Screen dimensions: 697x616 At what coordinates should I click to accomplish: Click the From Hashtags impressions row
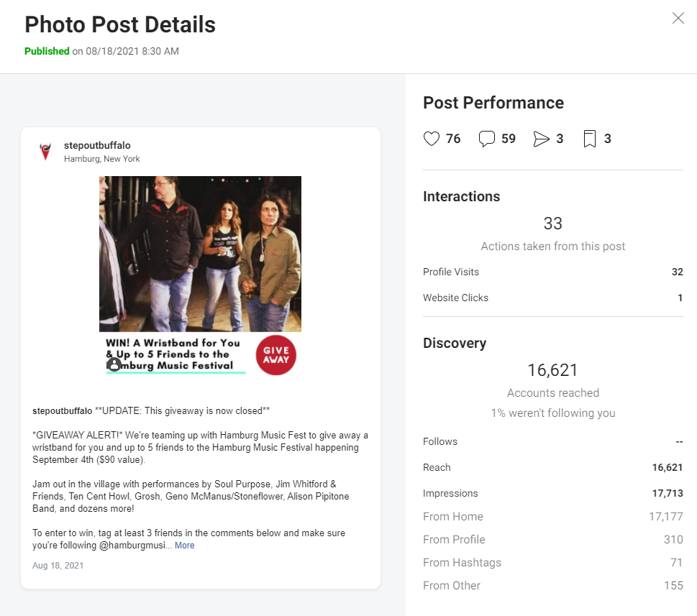[553, 562]
